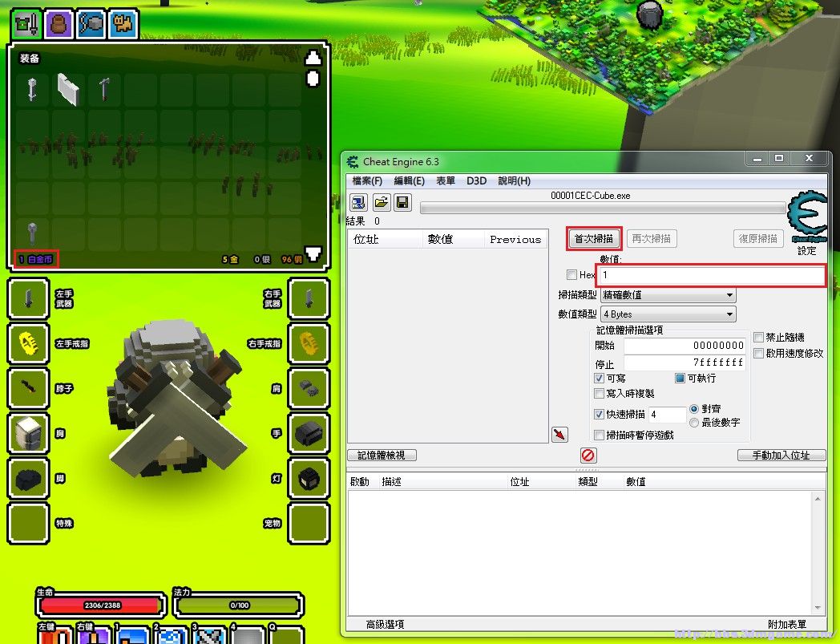Click the 法力 mana bar
This screenshot has height=644, width=840.
[239, 606]
